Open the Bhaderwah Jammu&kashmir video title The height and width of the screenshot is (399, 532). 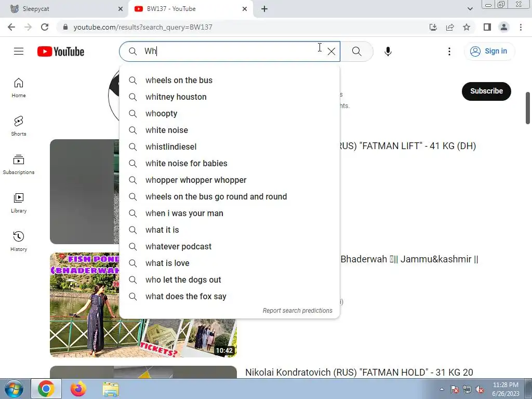tap(409, 259)
